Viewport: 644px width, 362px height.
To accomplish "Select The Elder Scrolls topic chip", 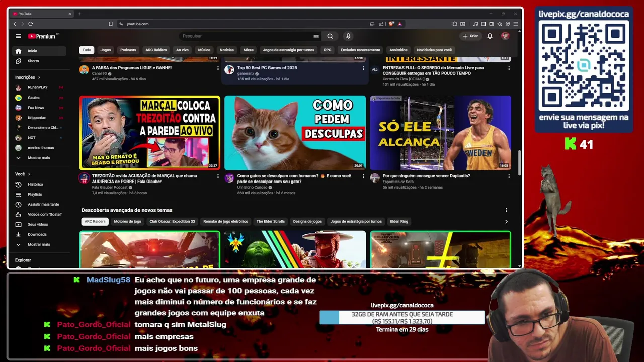I will point(271,221).
